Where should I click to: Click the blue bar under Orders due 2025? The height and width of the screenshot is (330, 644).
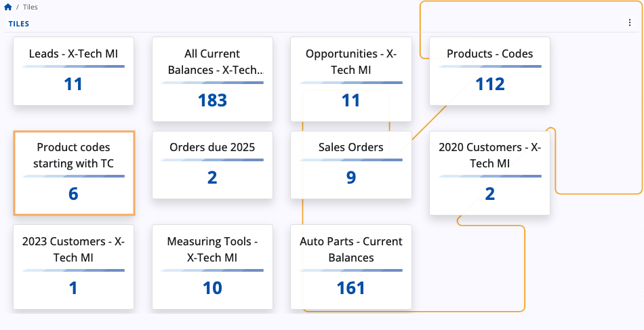pyautogui.click(x=212, y=160)
